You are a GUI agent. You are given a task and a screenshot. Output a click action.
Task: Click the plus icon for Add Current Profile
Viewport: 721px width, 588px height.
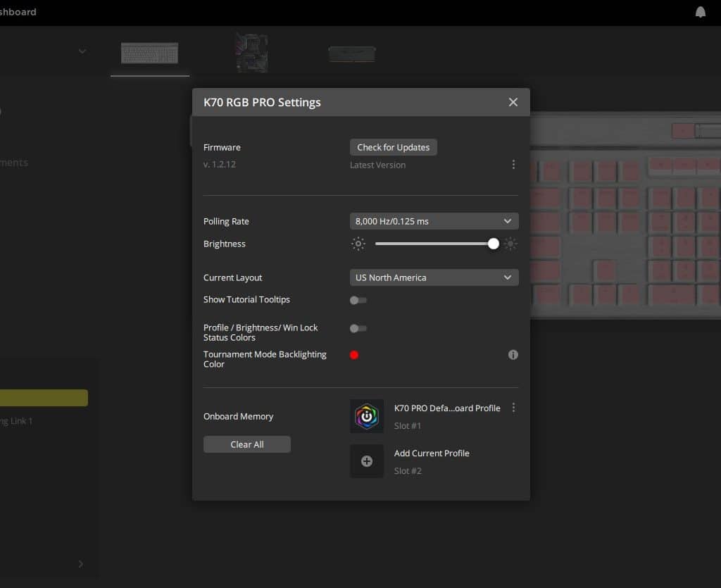367,461
